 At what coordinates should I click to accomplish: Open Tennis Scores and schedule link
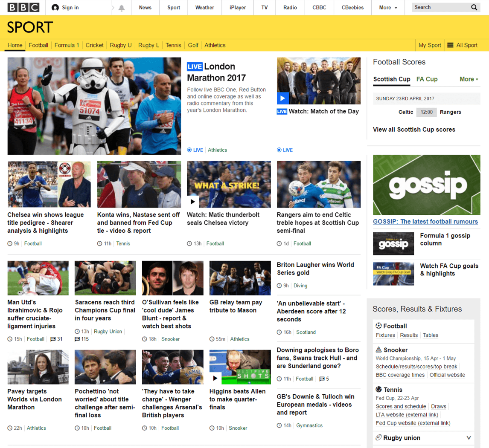[x=401, y=407]
